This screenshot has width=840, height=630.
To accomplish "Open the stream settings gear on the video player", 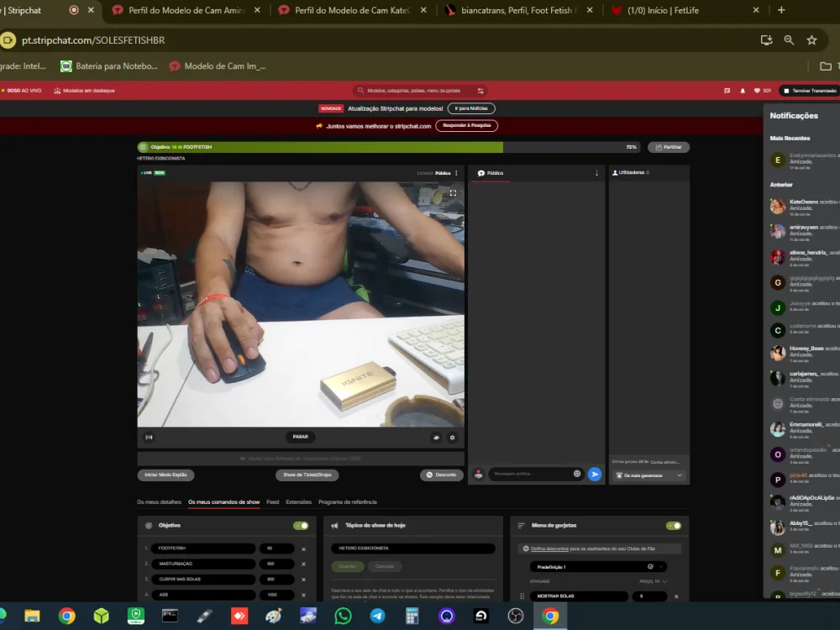I will [x=452, y=437].
